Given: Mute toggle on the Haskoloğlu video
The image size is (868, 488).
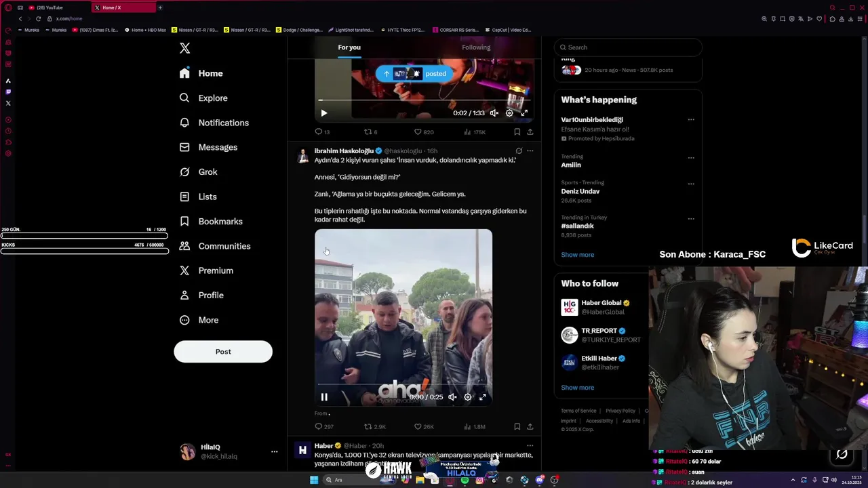Looking at the screenshot, I should (452, 397).
